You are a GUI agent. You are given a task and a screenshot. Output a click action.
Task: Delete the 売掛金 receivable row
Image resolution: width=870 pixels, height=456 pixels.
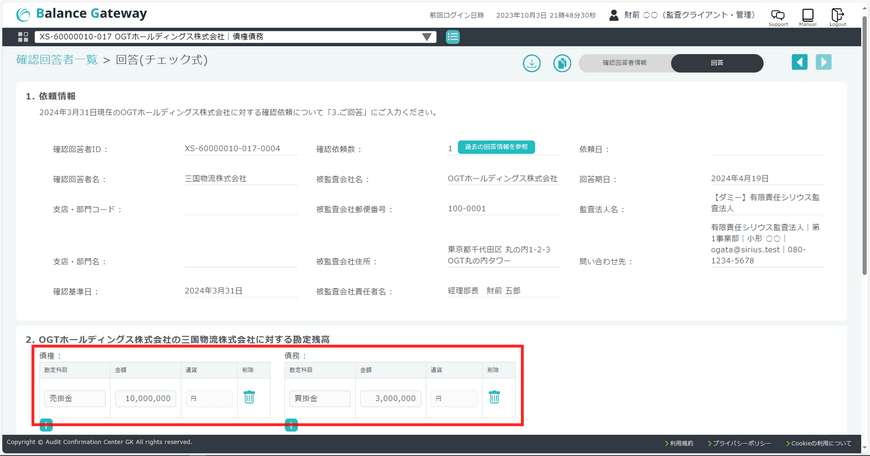tap(249, 397)
